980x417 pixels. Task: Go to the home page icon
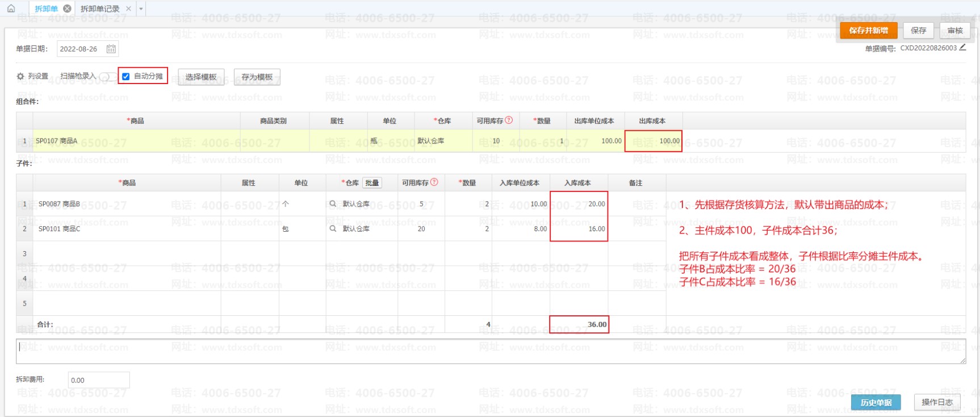[x=11, y=9]
